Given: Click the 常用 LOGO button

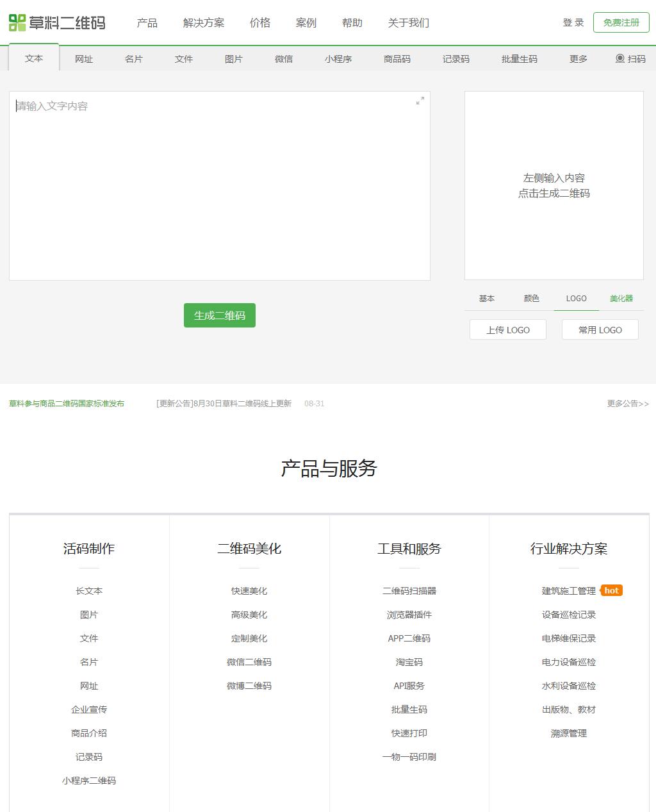Looking at the screenshot, I should click(x=600, y=329).
